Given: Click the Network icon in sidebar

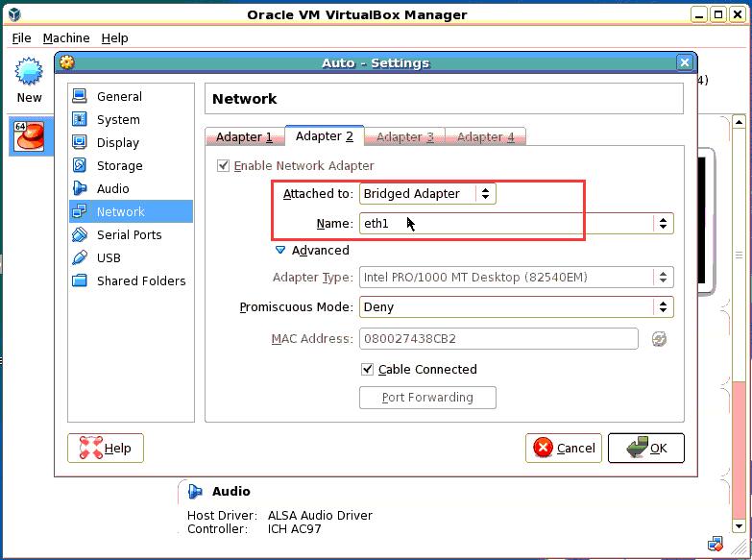Looking at the screenshot, I should click(x=79, y=211).
